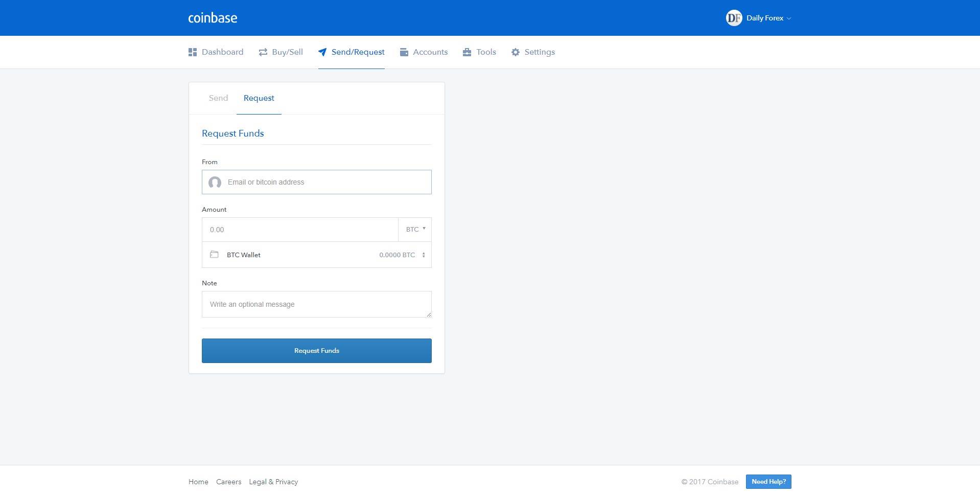Click the blue Request Funds button

[317, 351]
